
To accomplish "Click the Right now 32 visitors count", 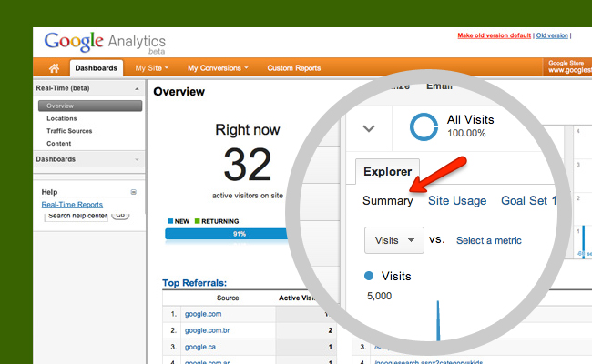I will (248, 165).
